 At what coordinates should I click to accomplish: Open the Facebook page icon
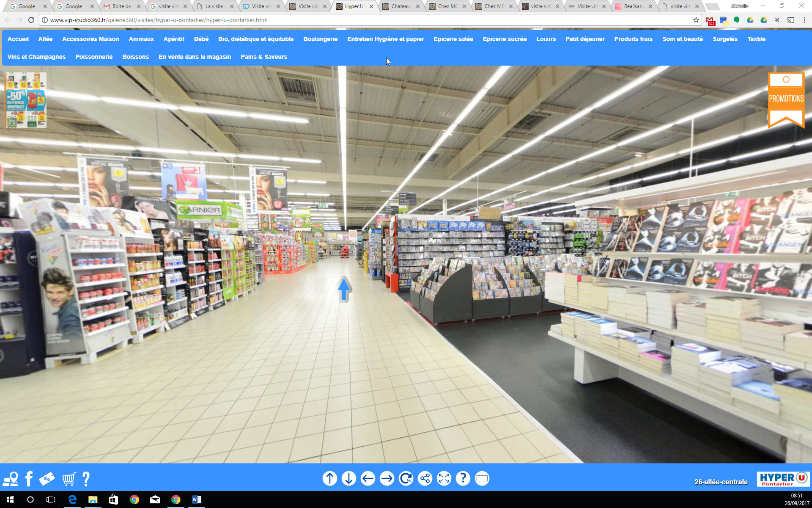pyautogui.click(x=29, y=479)
